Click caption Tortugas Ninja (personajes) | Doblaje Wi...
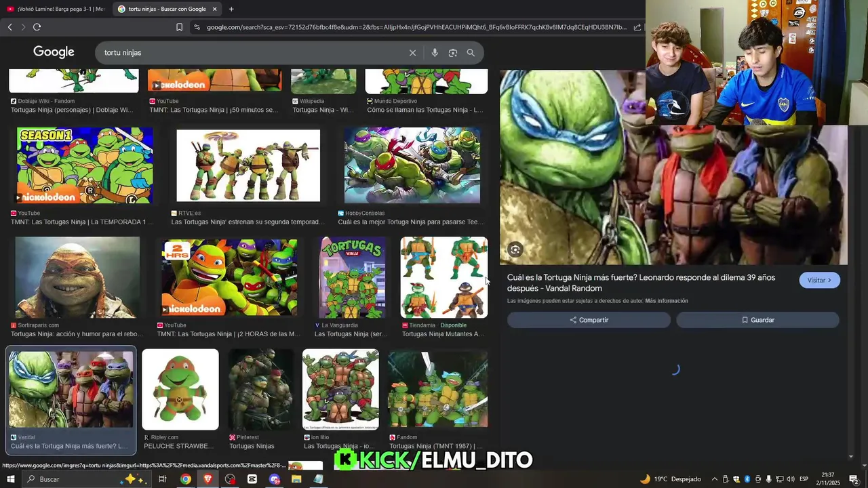 pos(71,110)
